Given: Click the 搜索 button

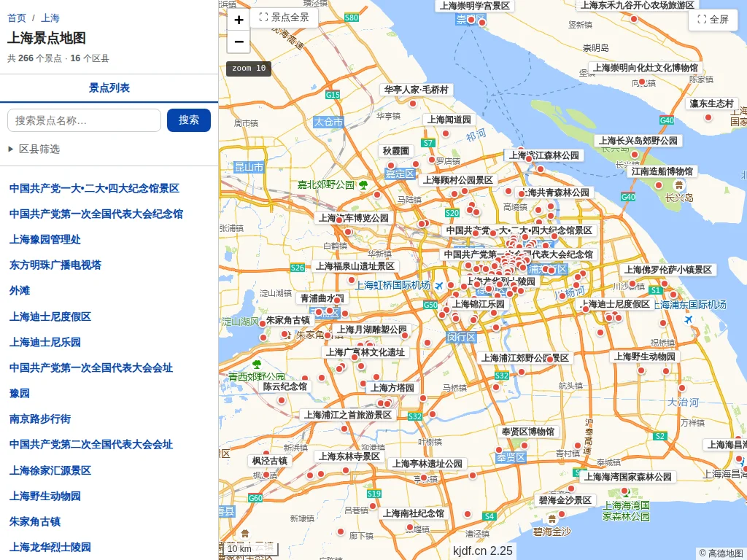Looking at the screenshot, I should click(189, 120).
